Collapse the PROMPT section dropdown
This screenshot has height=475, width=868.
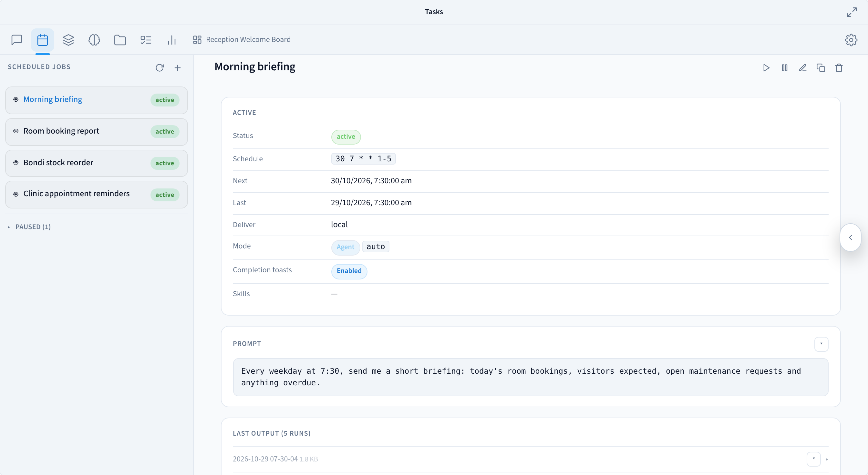[821, 344]
